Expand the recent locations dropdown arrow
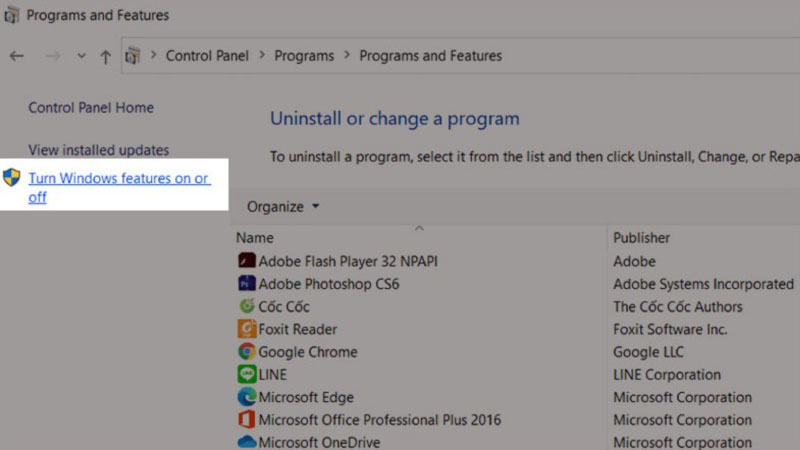This screenshot has width=800, height=450. click(x=81, y=56)
